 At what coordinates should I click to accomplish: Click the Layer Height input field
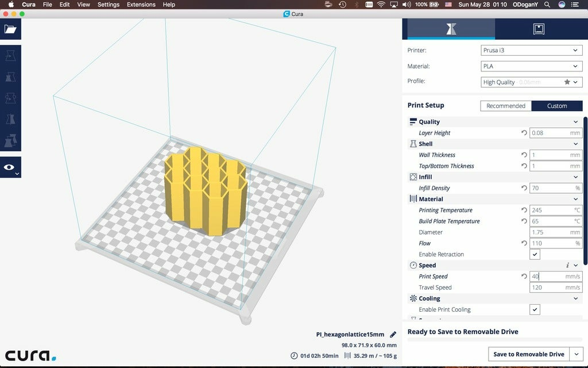[556, 133]
